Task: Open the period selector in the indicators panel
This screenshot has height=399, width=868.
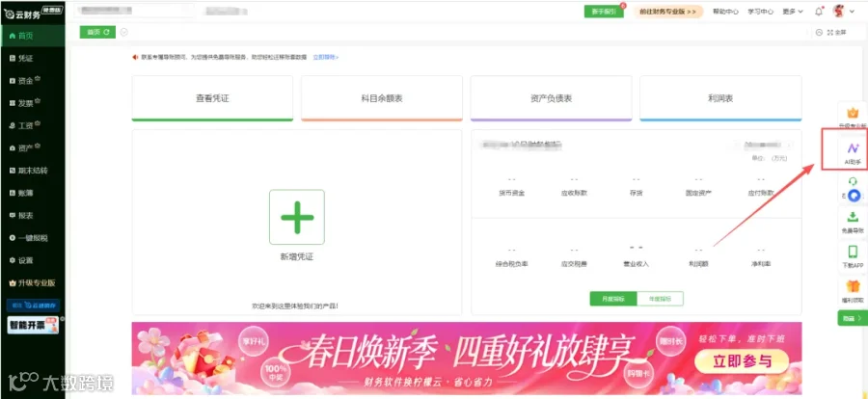Action: pyautogui.click(x=764, y=145)
